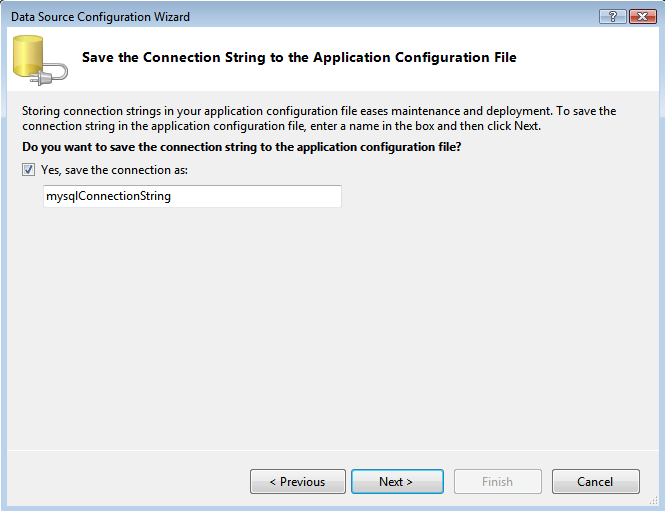Click the mysqlConnectionString text in the name box
This screenshot has height=511, width=665.
108,197
